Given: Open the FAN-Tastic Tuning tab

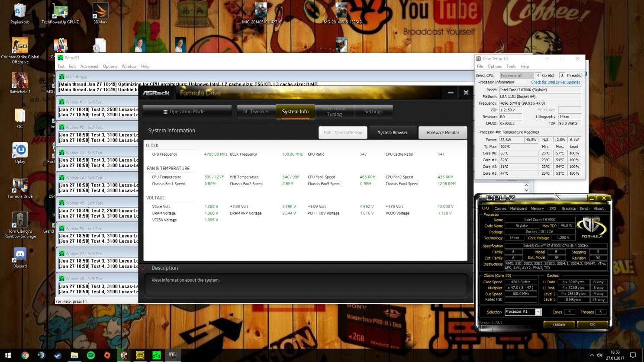Looking at the screenshot, I should [334, 112].
